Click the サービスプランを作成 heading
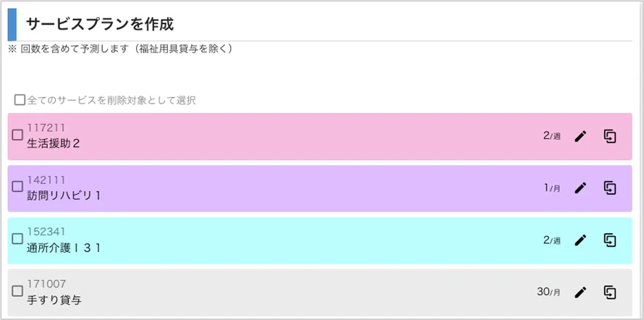 tap(100, 24)
